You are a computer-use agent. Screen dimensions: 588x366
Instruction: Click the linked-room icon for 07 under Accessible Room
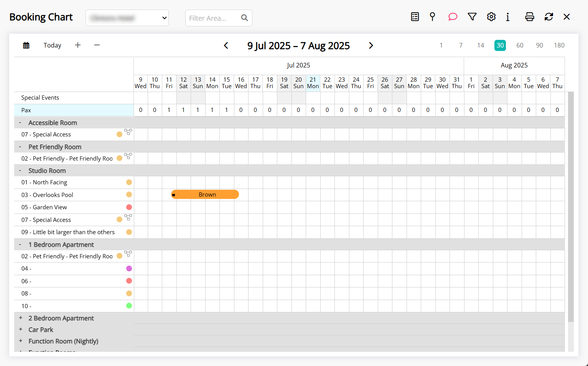tap(128, 132)
